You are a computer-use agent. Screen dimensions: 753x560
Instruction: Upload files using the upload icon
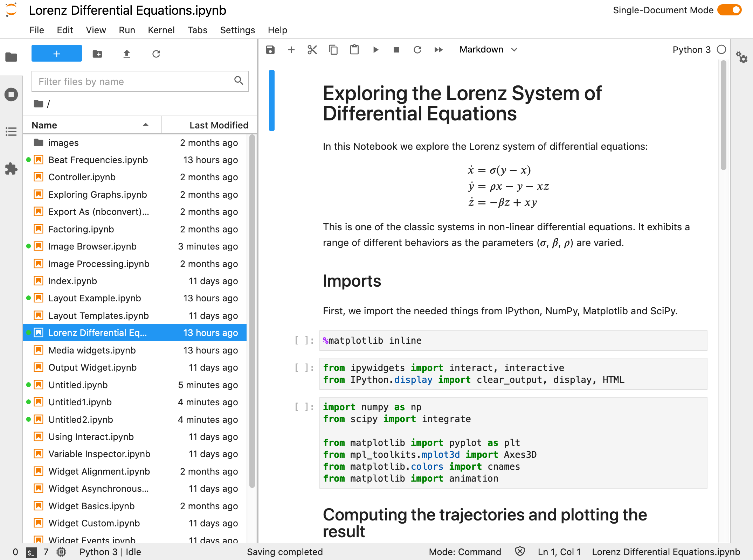tap(127, 54)
